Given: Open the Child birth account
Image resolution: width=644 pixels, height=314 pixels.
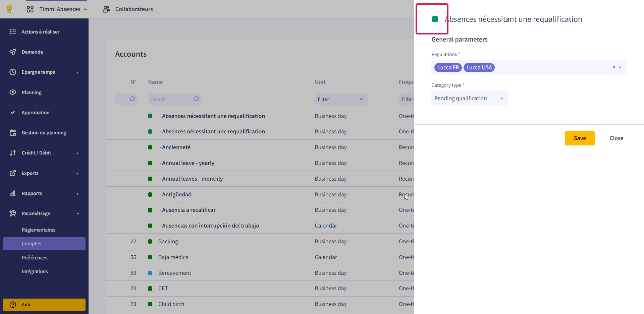Looking at the screenshot, I should pos(171,304).
